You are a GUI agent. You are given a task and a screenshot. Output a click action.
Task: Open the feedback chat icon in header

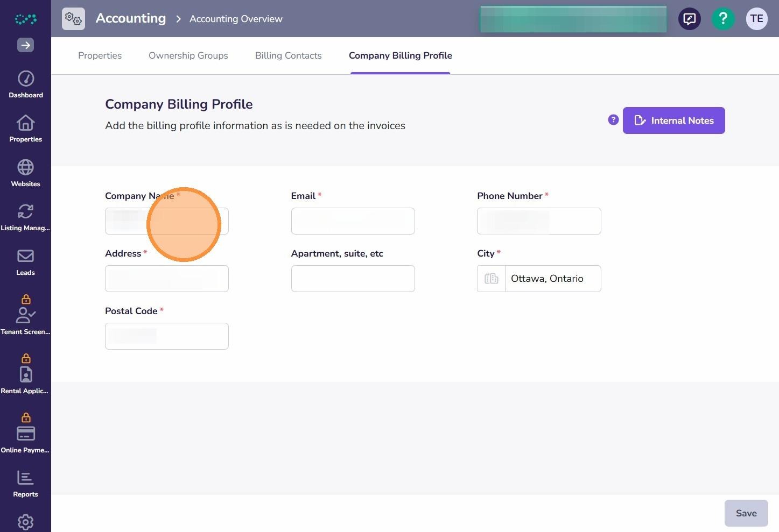(x=690, y=19)
